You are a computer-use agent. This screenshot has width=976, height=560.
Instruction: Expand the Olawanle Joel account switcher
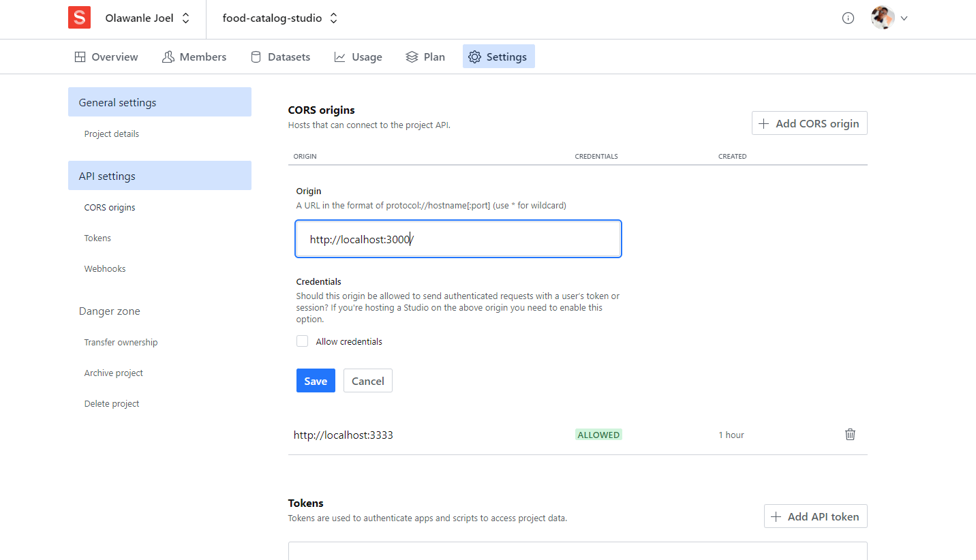point(147,18)
